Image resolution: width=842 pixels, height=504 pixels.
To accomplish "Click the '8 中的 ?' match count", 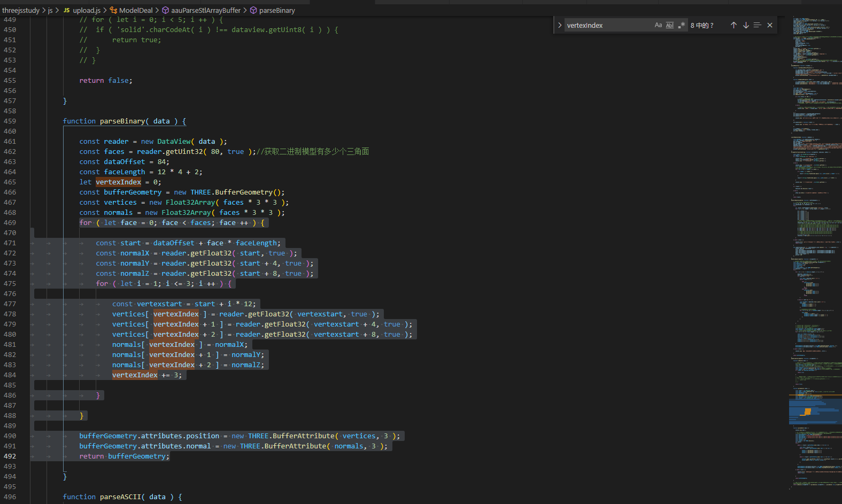I will coord(702,25).
